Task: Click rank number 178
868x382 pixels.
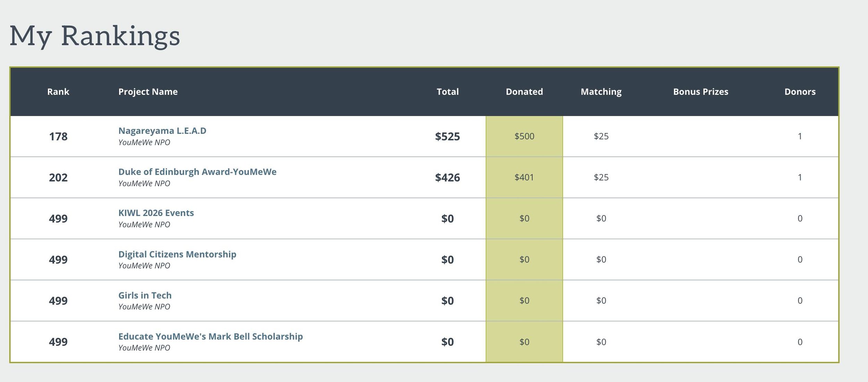Action: 58,136
